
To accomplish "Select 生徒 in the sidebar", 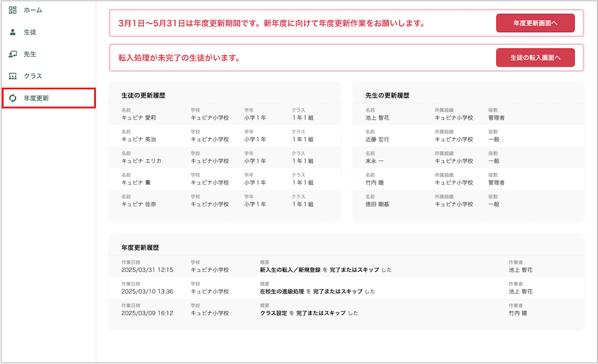I will tap(30, 32).
